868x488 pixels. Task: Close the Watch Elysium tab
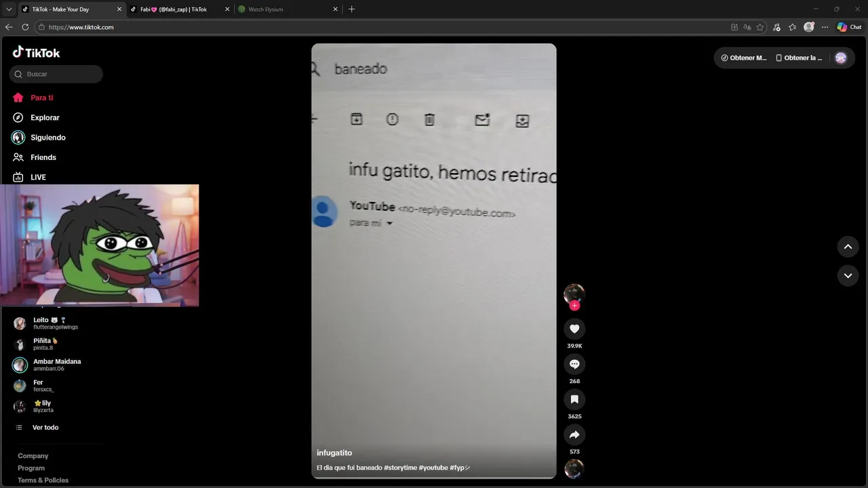pyautogui.click(x=336, y=9)
